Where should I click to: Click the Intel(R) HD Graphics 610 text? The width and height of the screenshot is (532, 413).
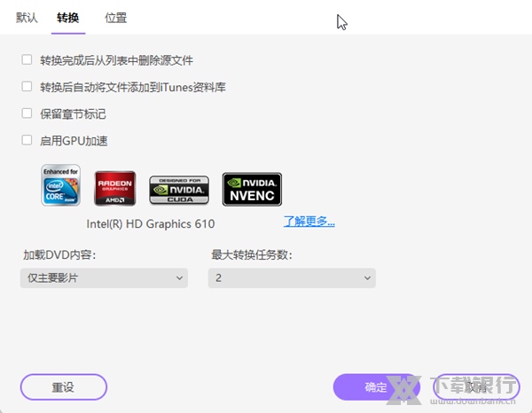click(151, 224)
